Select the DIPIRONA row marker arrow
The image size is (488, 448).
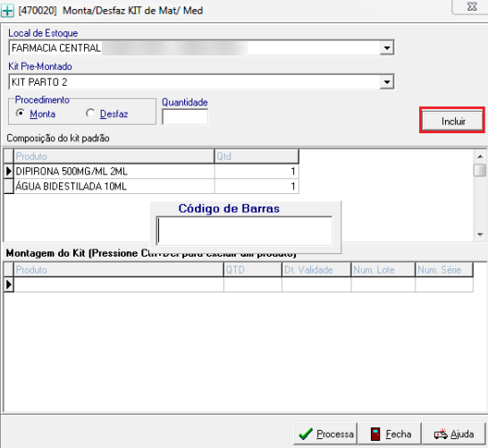point(9,171)
